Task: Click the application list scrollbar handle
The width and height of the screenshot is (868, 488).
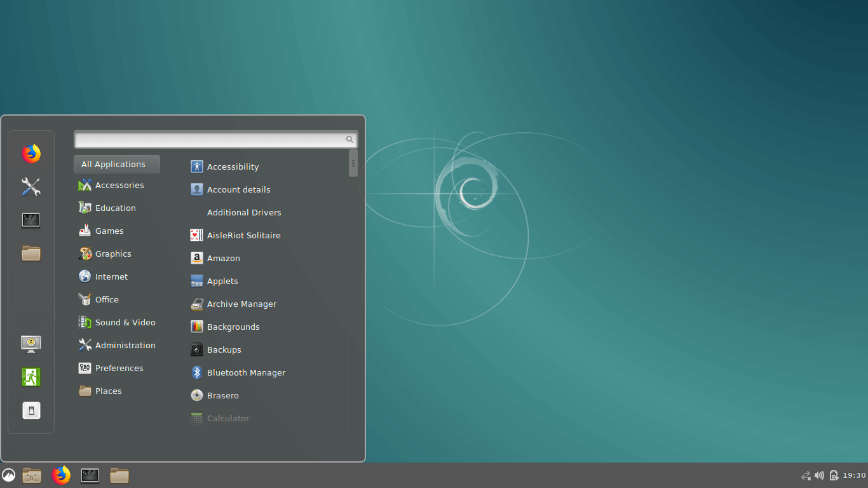Action: point(353,163)
